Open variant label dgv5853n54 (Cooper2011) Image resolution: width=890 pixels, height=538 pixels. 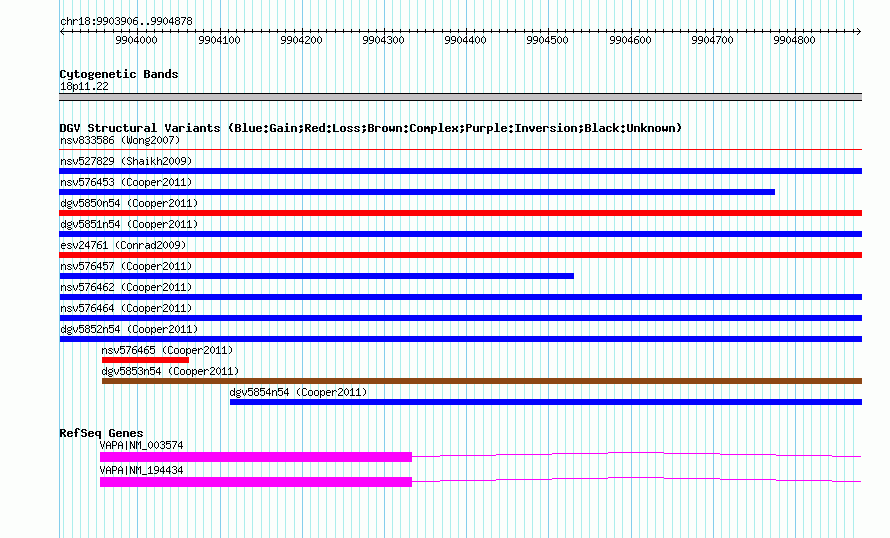pos(170,371)
